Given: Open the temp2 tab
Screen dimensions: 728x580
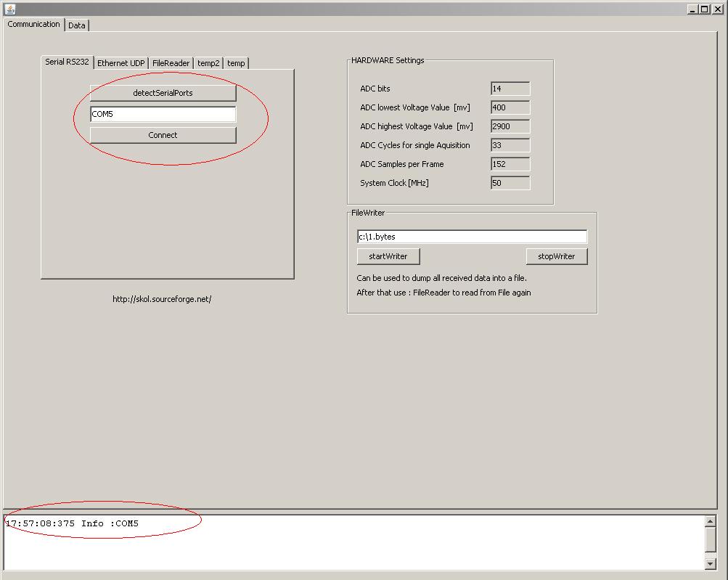Looking at the screenshot, I should pos(208,63).
